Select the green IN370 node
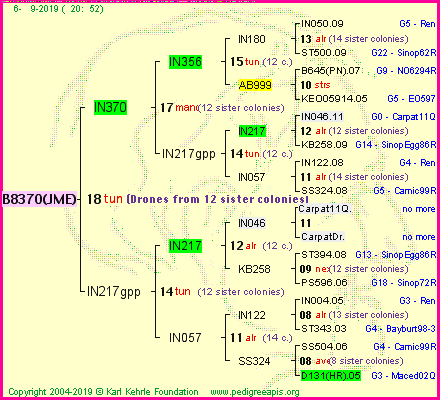Screen dimensions: 440x400 point(110,107)
